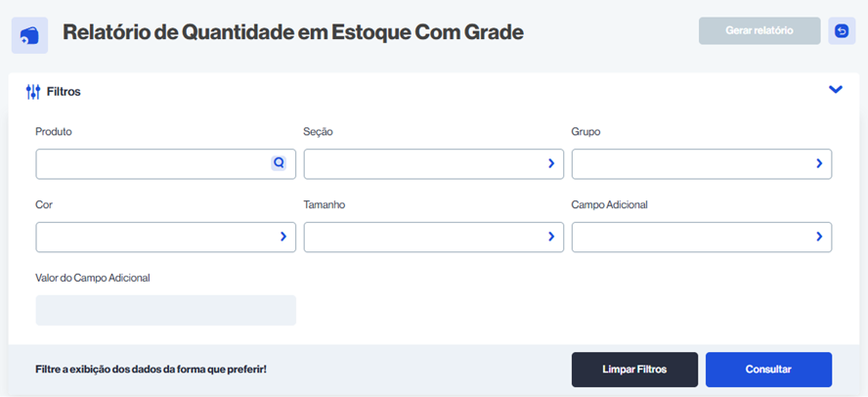
Task: Open Cor lookup with its arrow icon
Action: pyautogui.click(x=283, y=237)
